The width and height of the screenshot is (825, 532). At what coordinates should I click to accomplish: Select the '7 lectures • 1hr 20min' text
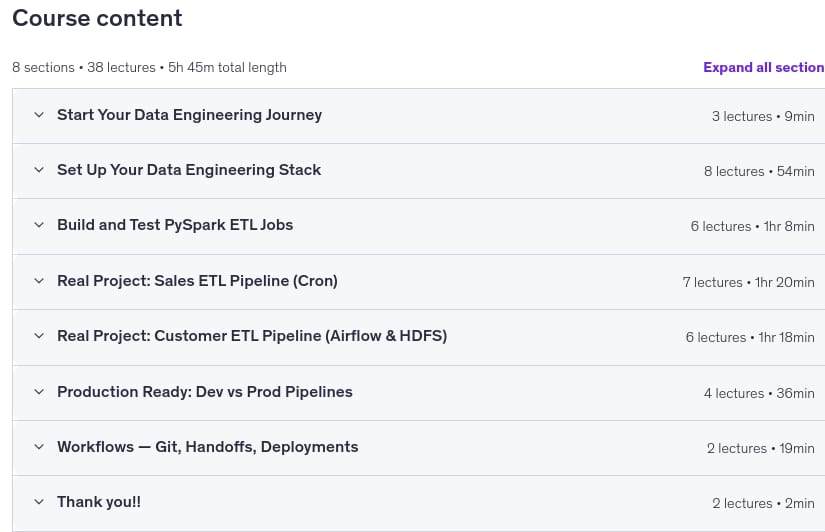748,283
